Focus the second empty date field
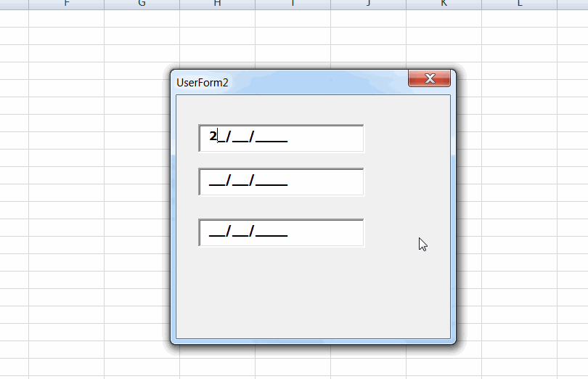The width and height of the screenshot is (588, 379). [x=281, y=182]
